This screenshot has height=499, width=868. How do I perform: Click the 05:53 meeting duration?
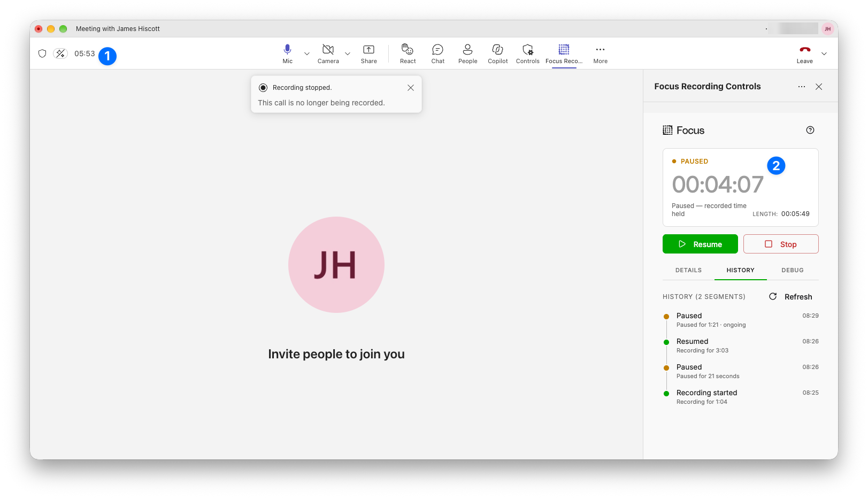click(x=85, y=53)
